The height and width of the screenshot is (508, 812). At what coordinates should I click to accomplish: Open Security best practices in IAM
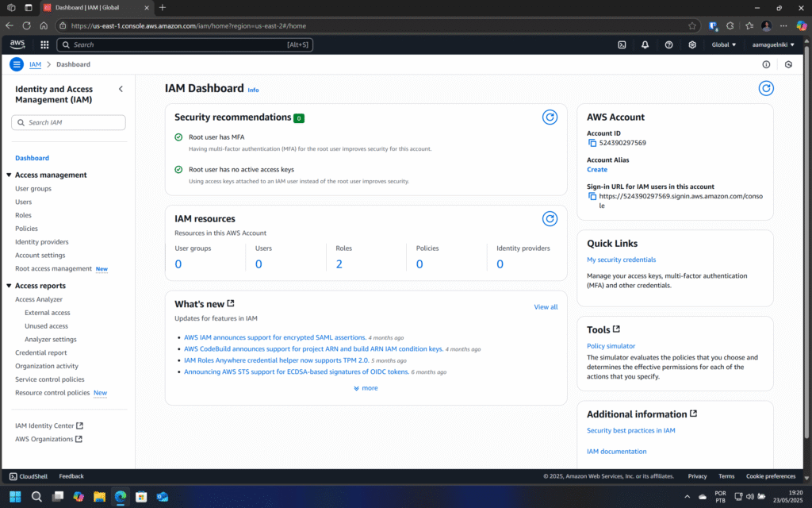(630, 431)
